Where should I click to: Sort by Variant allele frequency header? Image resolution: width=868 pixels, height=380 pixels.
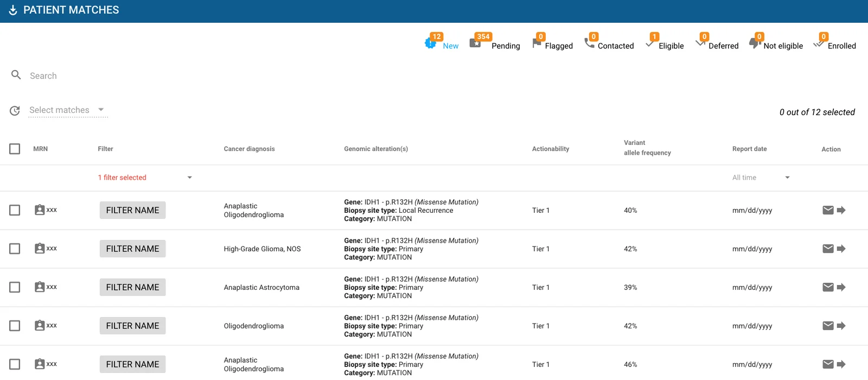pos(647,148)
